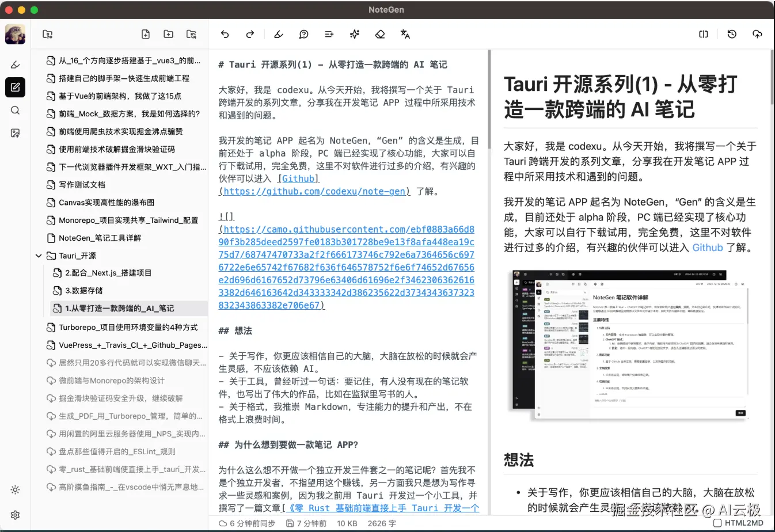This screenshot has width=775, height=532.
Task: Collapse the Tauri_开源 folder
Action: click(x=39, y=256)
